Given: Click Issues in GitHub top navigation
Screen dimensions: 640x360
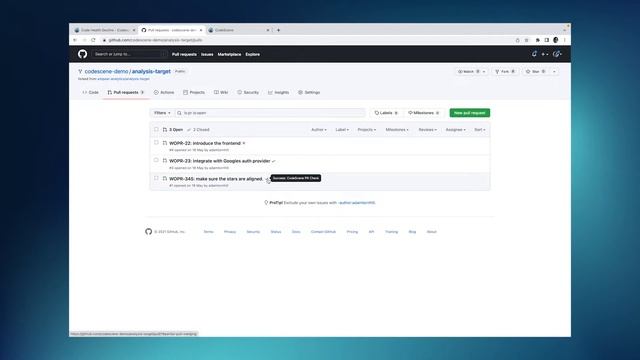Looking at the screenshot, I should [x=207, y=54].
